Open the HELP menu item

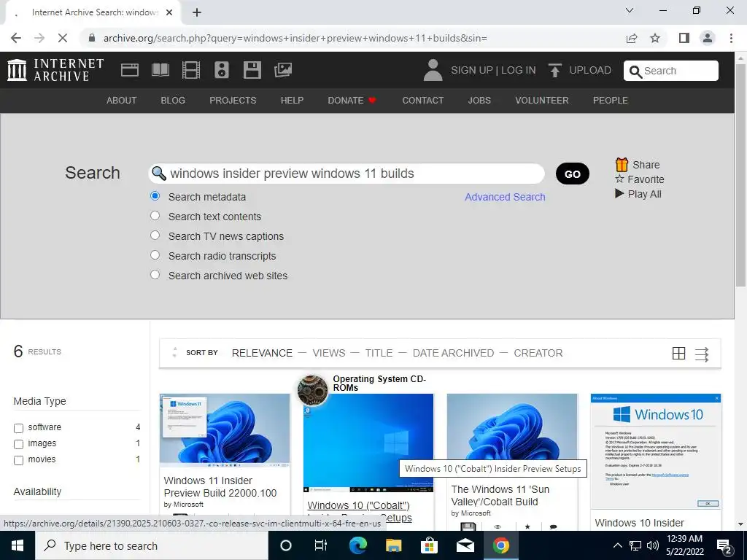[292, 101]
